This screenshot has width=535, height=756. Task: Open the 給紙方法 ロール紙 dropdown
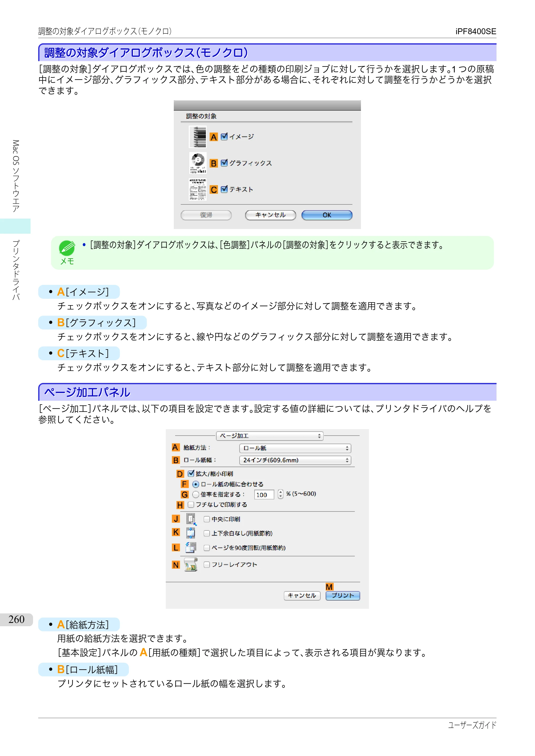coord(295,448)
